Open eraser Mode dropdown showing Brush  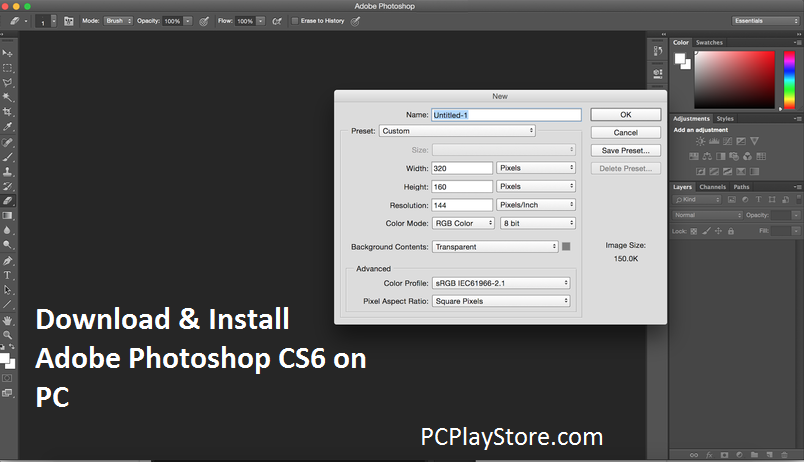pyautogui.click(x=118, y=21)
